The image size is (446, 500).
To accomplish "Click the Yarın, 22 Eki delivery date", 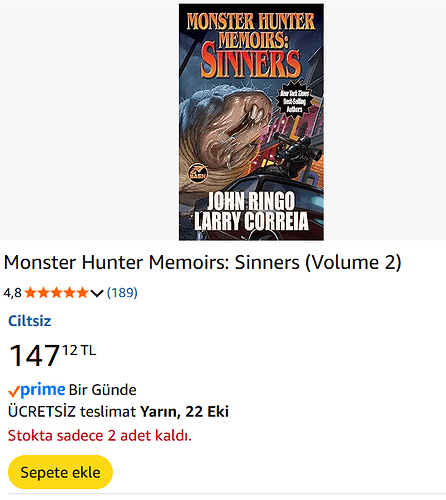I will tap(184, 412).
